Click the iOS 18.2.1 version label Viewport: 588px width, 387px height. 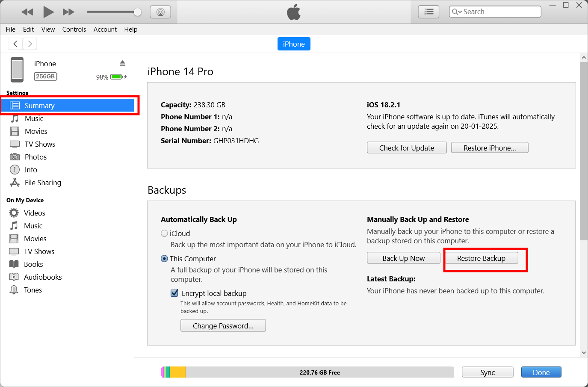point(384,105)
